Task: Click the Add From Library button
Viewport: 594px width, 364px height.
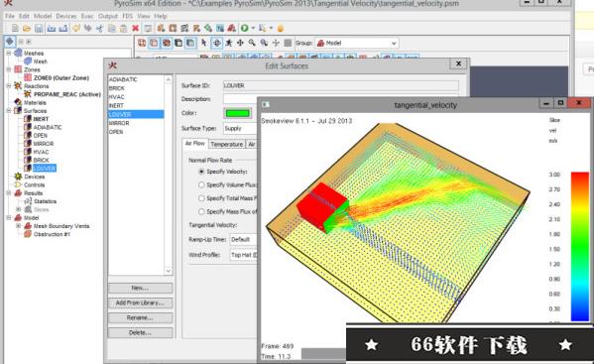Action: click(140, 303)
